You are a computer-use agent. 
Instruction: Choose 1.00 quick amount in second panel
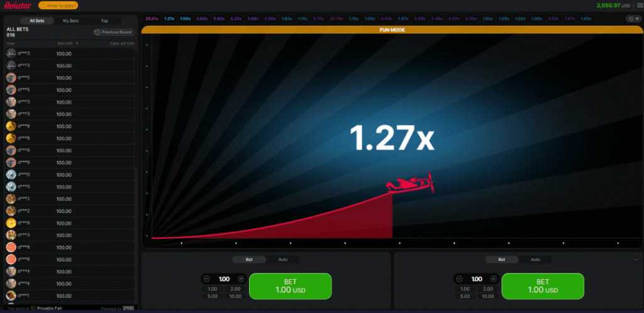tap(465, 288)
